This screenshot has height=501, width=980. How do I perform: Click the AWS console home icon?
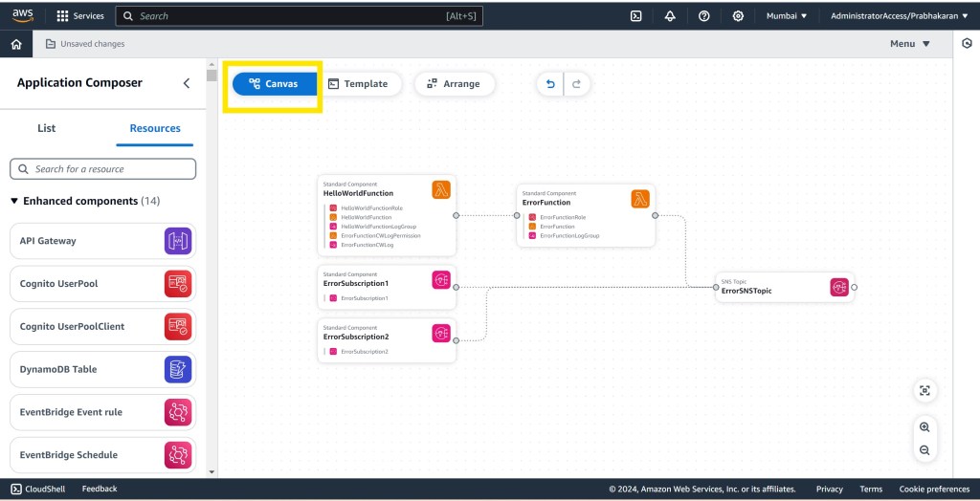click(x=16, y=44)
